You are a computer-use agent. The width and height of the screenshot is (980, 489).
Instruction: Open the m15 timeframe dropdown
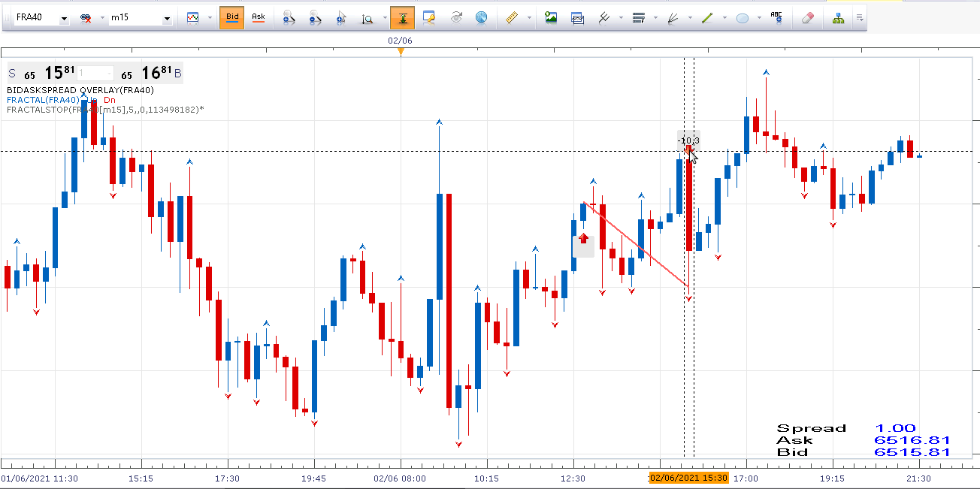coord(167,18)
